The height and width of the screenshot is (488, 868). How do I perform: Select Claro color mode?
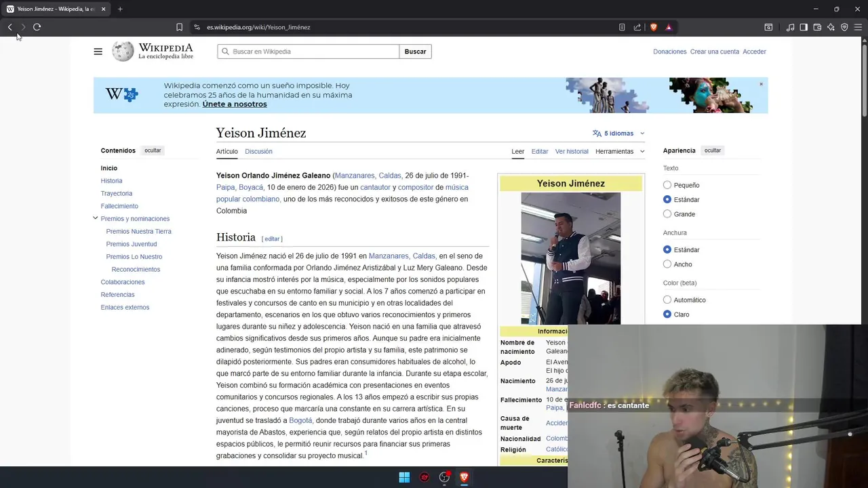pyautogui.click(x=667, y=314)
